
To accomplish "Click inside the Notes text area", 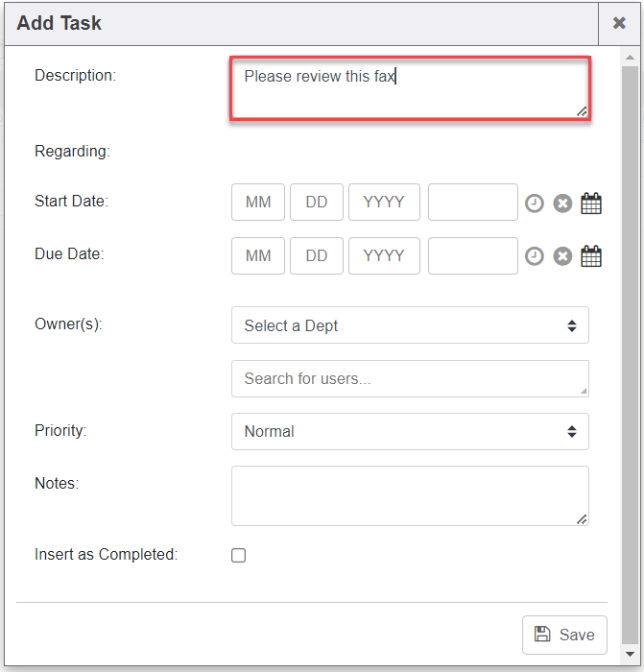I will [410, 495].
